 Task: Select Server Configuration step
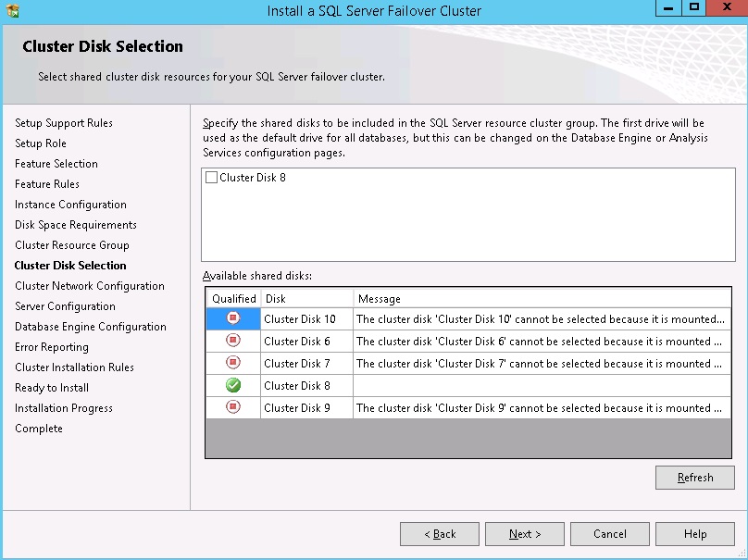point(66,306)
